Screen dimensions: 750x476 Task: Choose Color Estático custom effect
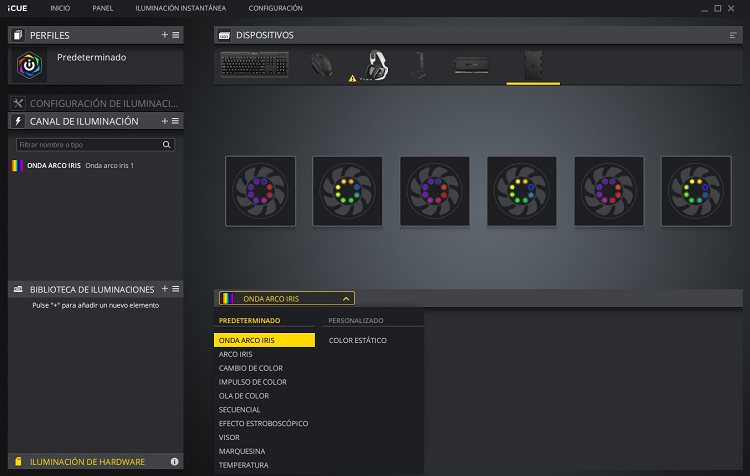click(357, 341)
